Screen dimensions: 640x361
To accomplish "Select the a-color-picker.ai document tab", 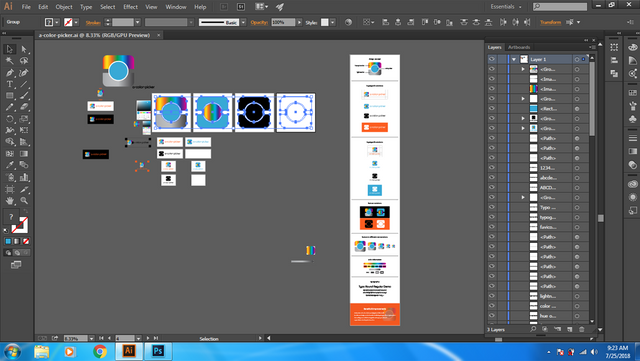I will click(94, 36).
